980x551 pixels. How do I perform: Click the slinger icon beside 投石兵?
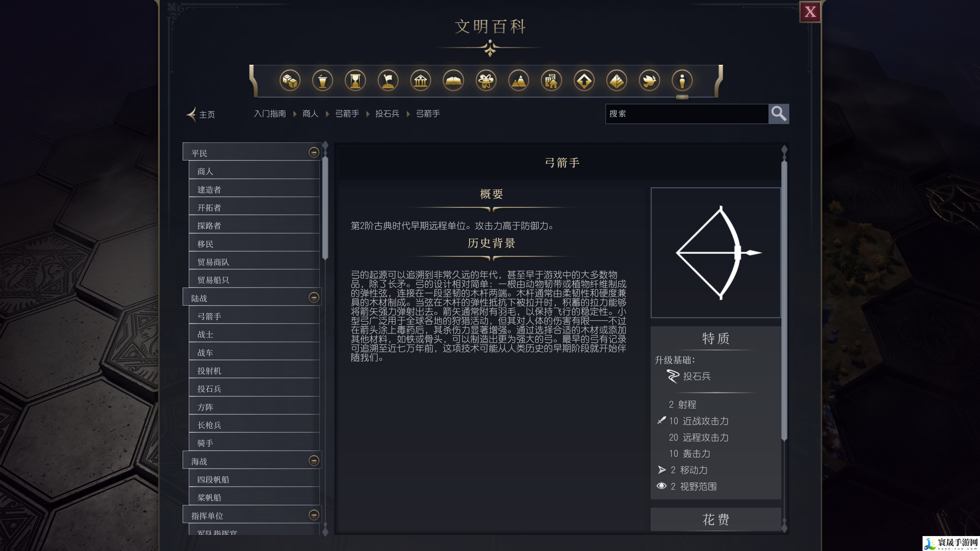pyautogui.click(x=673, y=376)
